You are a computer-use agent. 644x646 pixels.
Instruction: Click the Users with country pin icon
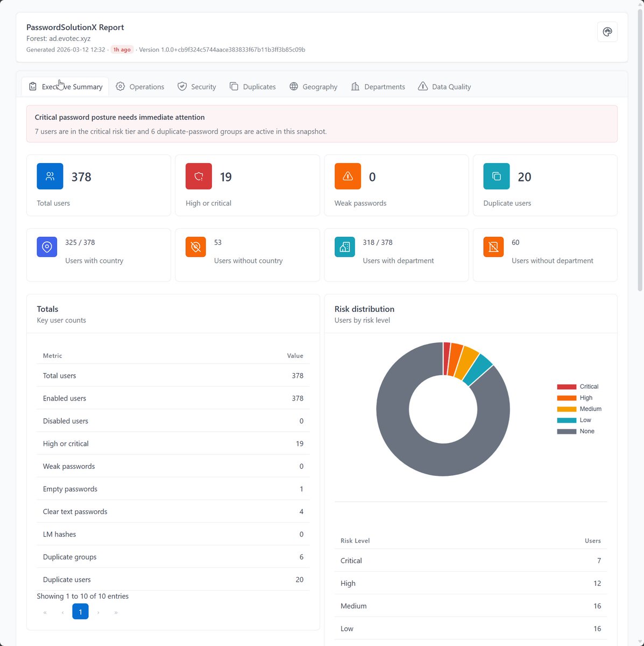[47, 247]
